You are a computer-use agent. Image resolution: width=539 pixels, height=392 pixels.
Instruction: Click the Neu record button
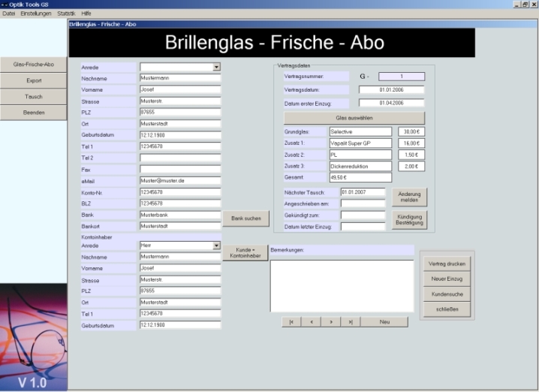384,321
